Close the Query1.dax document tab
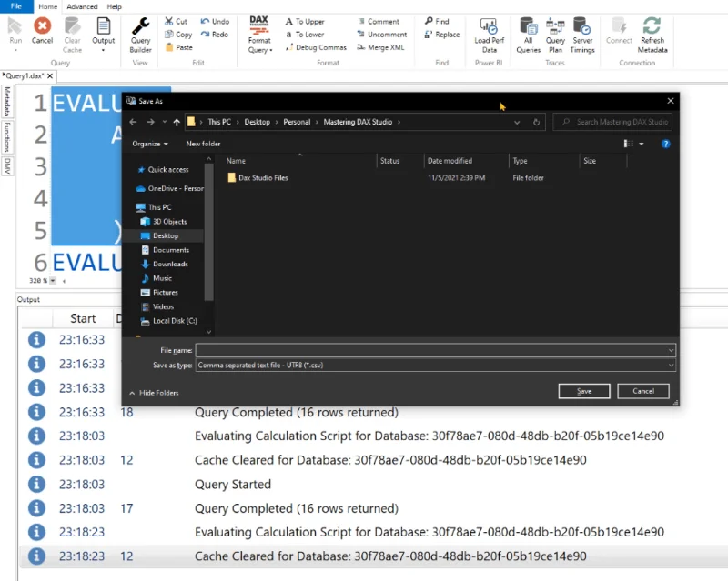The image size is (728, 581). (x=50, y=75)
